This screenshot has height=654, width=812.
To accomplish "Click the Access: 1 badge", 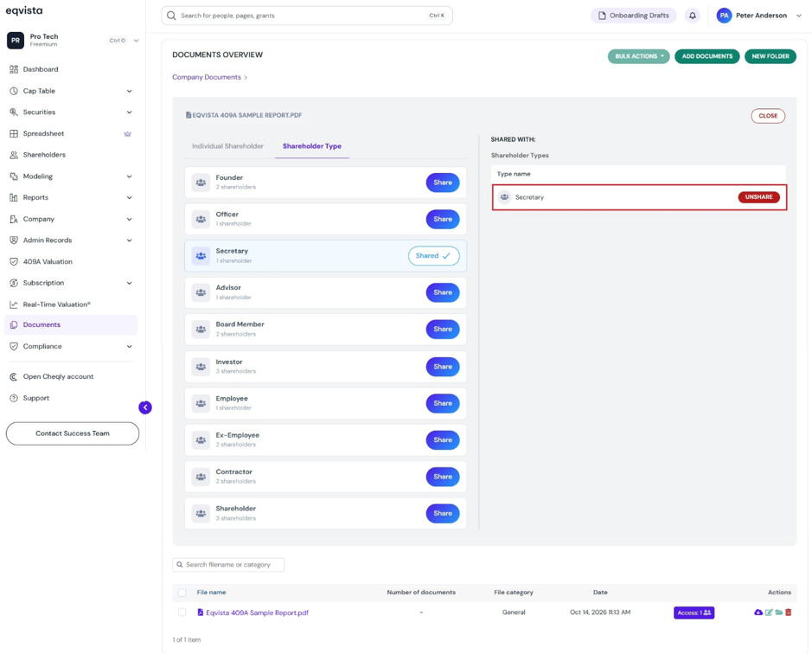I will [694, 612].
